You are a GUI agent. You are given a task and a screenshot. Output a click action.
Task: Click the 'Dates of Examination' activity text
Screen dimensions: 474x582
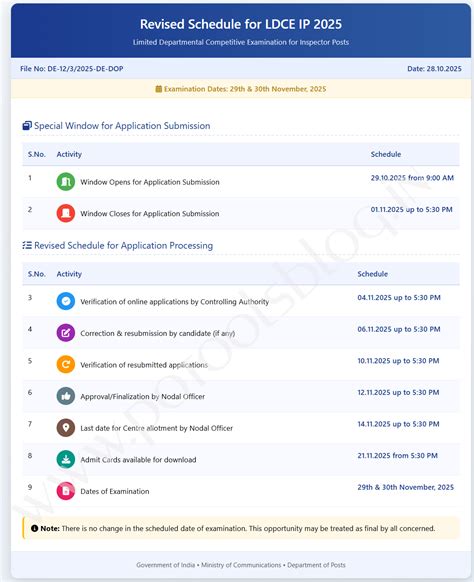(115, 491)
